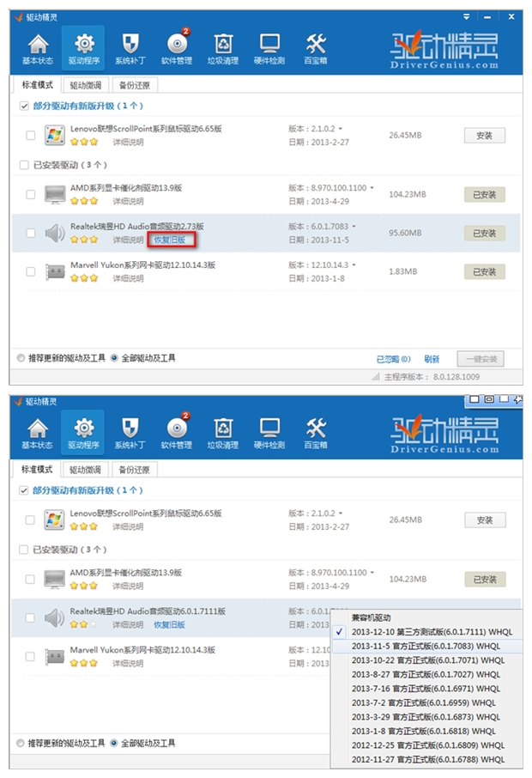
Task: Click 95.60MB size text in top window
Action: pyautogui.click(x=405, y=233)
